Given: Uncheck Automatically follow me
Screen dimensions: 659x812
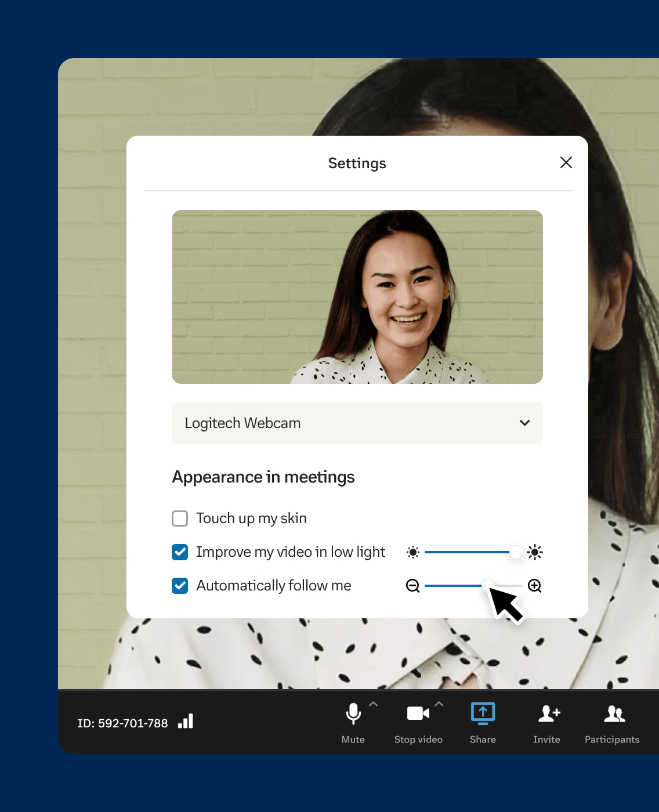Looking at the screenshot, I should (180, 586).
